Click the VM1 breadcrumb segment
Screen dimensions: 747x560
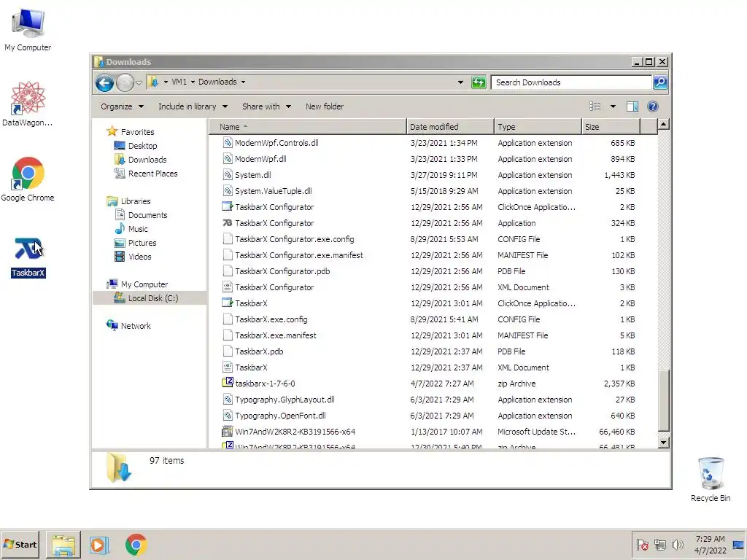pyautogui.click(x=179, y=82)
